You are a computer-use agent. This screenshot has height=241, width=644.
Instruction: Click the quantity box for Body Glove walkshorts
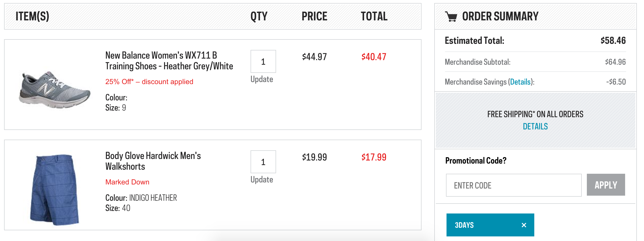pyautogui.click(x=263, y=162)
